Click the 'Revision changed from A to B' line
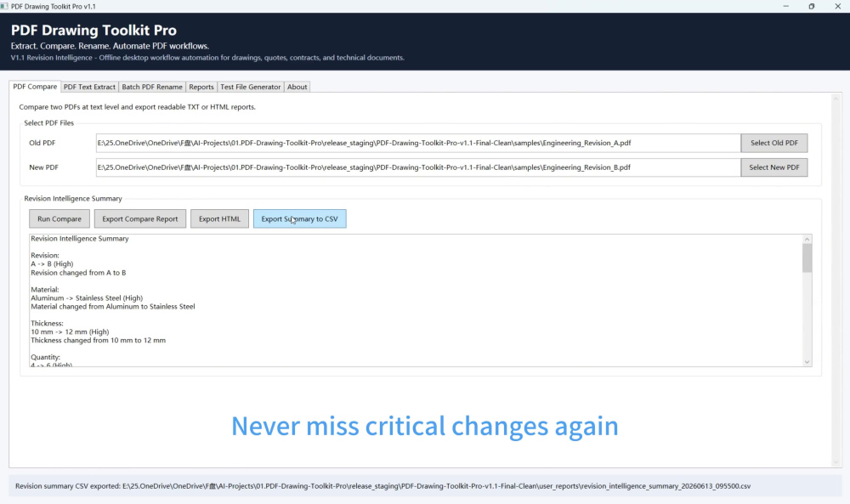850x504 pixels. 78,273
